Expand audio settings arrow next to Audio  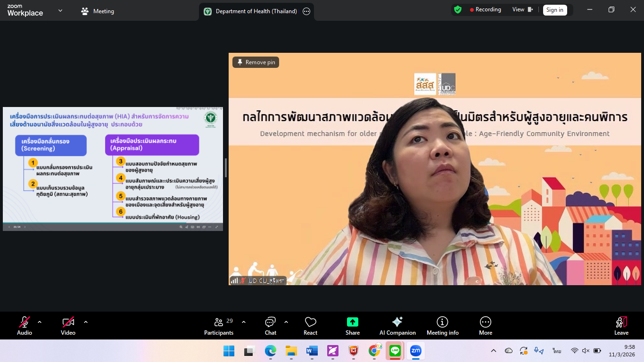click(x=40, y=322)
